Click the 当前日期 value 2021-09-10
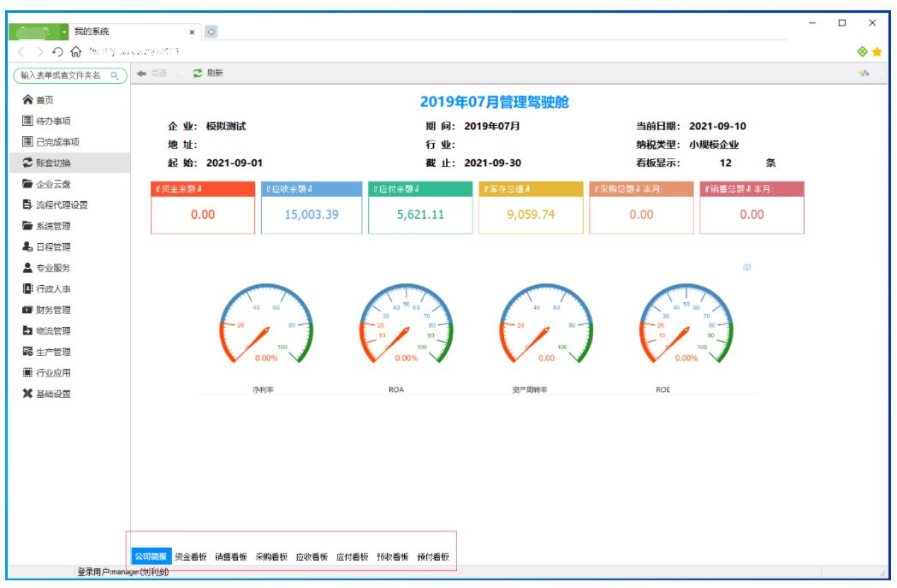 [x=717, y=126]
